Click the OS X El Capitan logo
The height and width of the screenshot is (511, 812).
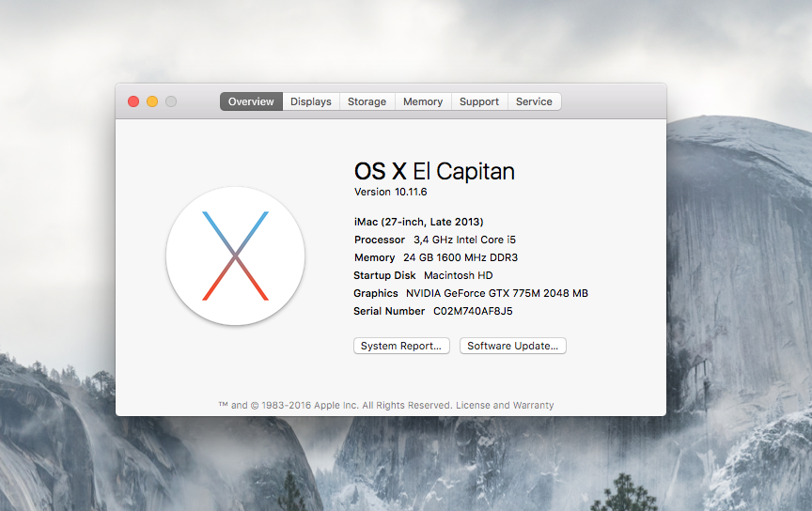pyautogui.click(x=235, y=255)
